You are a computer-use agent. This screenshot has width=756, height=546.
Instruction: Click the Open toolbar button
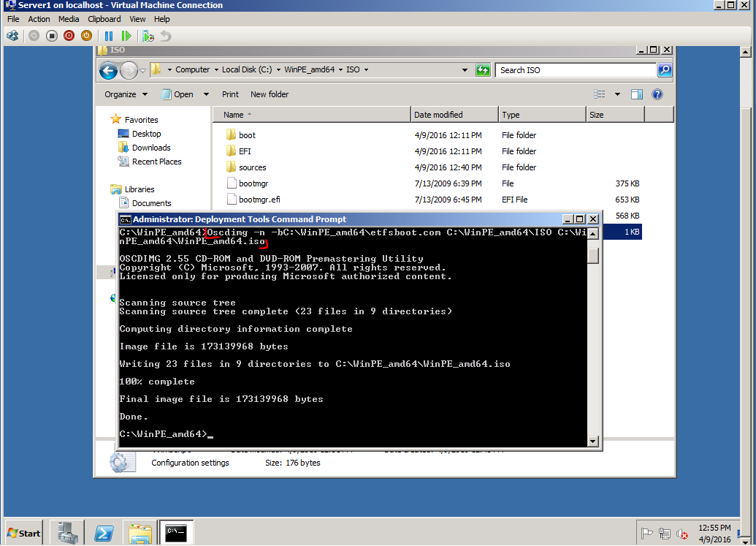(x=177, y=94)
